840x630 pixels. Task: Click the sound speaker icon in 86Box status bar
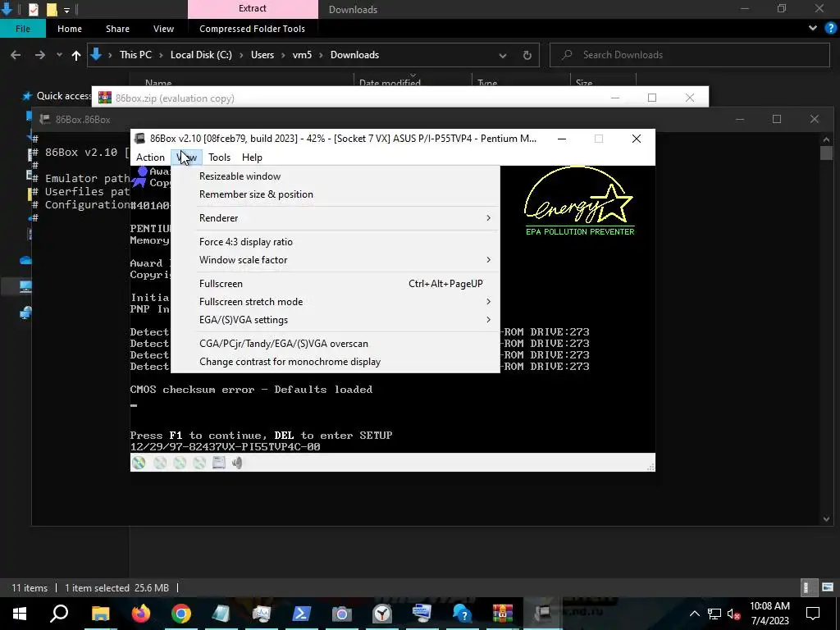click(237, 463)
